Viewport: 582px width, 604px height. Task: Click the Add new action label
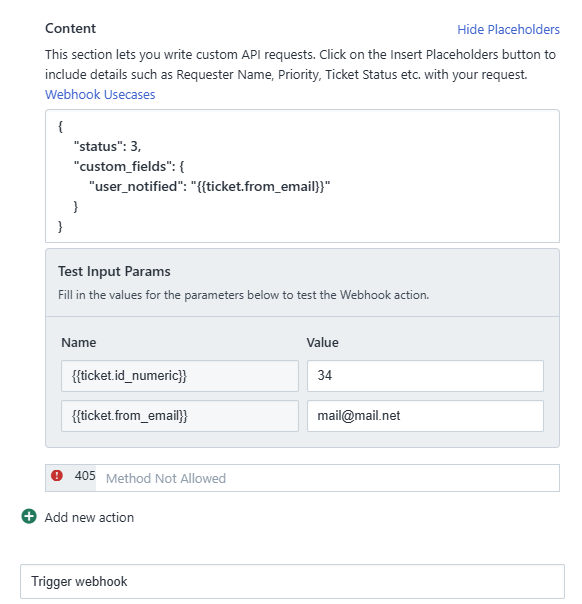89,517
